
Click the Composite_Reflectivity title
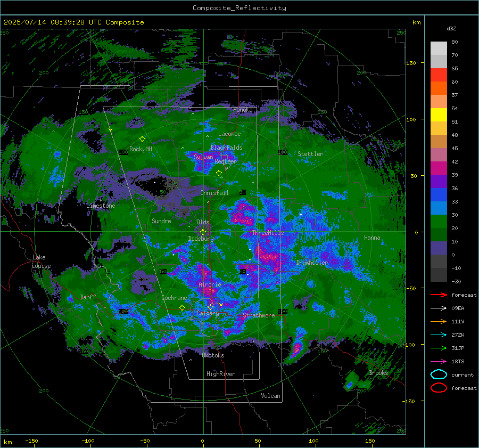pos(240,8)
